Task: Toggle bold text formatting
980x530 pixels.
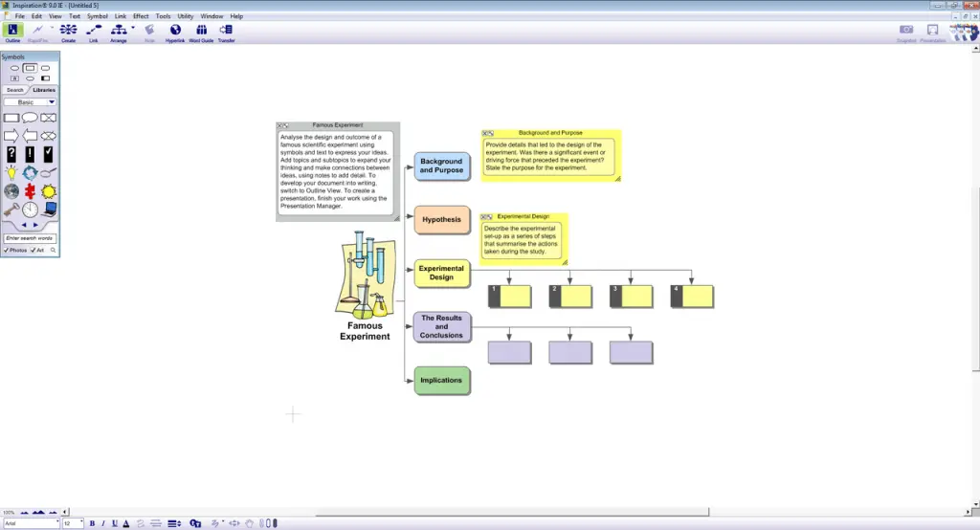Action: coord(93,523)
